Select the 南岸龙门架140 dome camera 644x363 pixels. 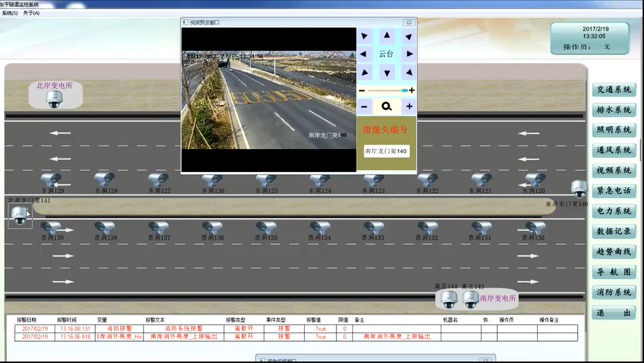click(579, 189)
